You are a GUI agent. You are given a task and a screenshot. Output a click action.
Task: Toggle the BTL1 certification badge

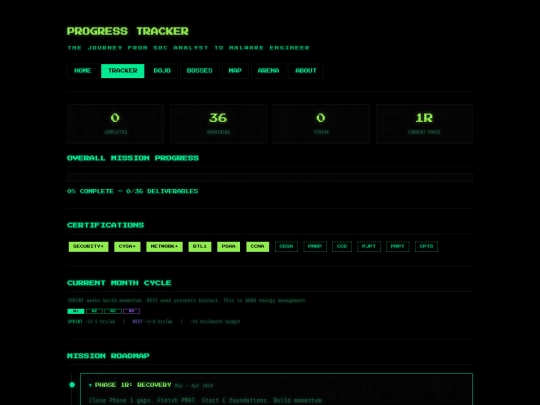200,247
